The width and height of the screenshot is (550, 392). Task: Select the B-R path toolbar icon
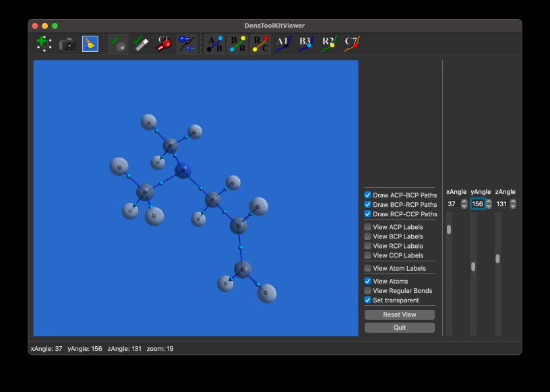pos(237,44)
